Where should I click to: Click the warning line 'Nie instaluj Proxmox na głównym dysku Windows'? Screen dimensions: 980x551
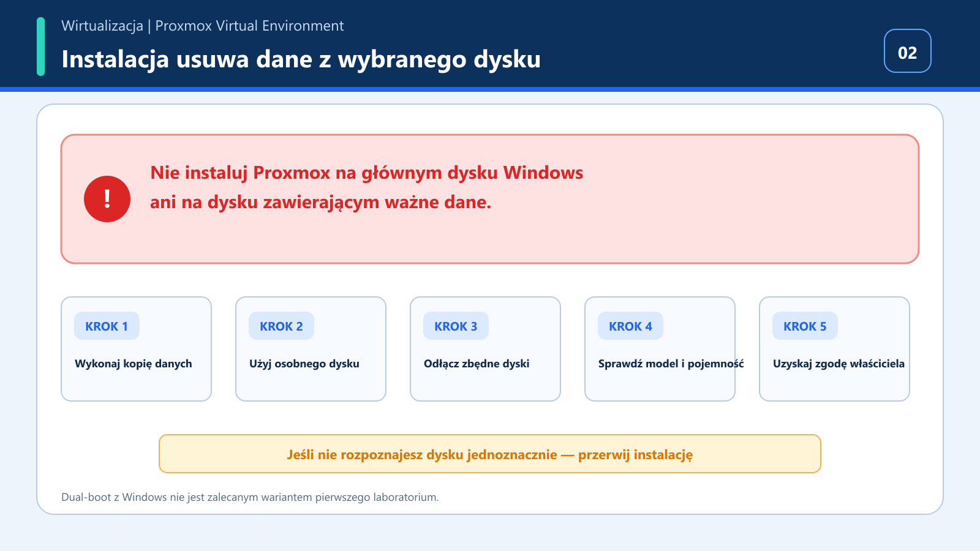pyautogui.click(x=367, y=173)
